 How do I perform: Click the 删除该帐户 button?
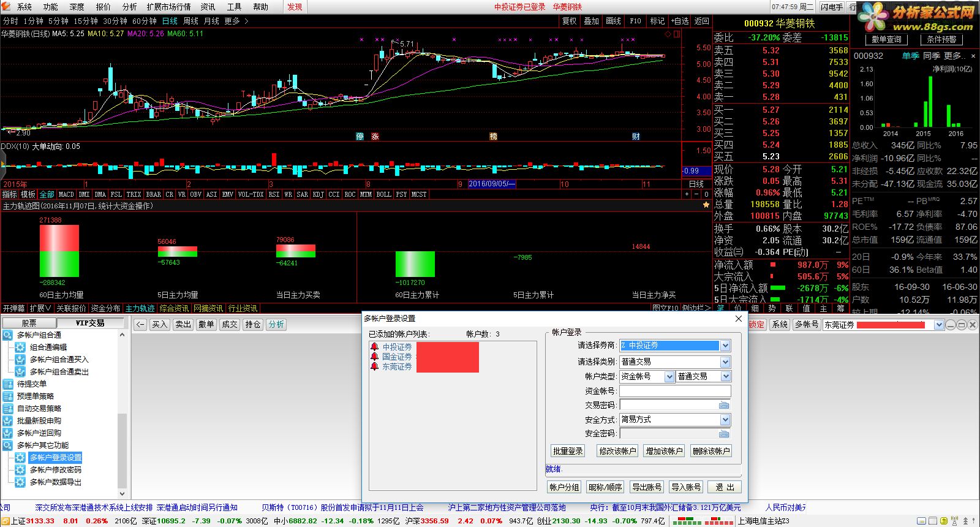coord(711,451)
